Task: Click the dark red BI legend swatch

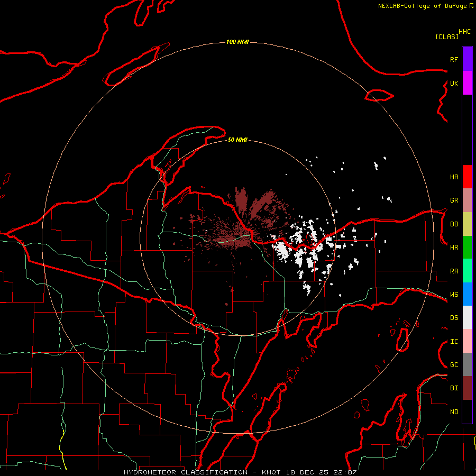Action: coord(467,388)
